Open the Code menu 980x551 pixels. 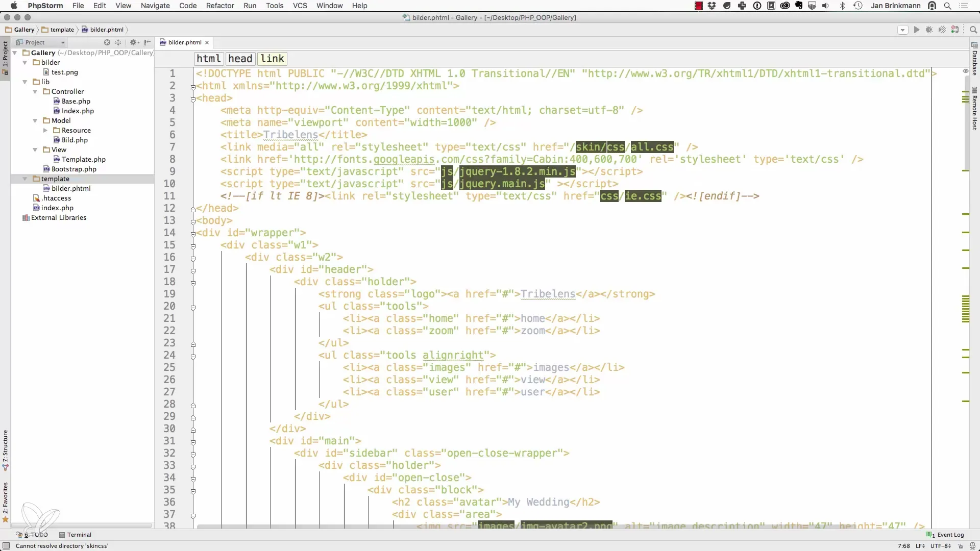(x=188, y=6)
